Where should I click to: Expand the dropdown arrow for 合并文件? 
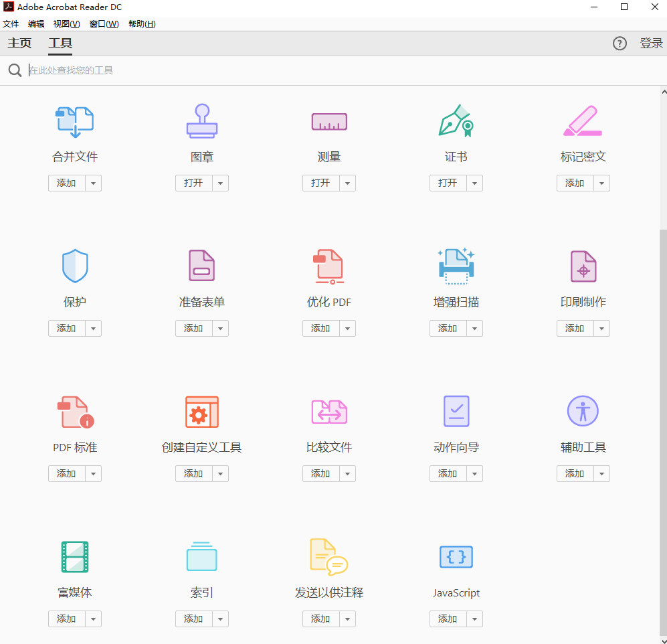[x=93, y=183]
